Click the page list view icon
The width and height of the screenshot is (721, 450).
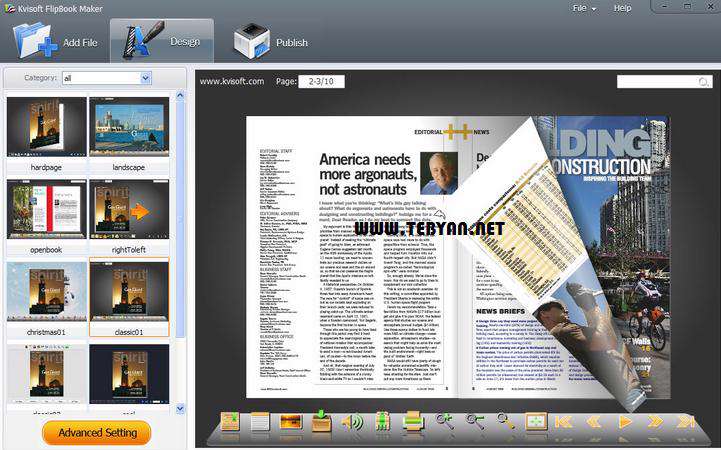pos(260,422)
